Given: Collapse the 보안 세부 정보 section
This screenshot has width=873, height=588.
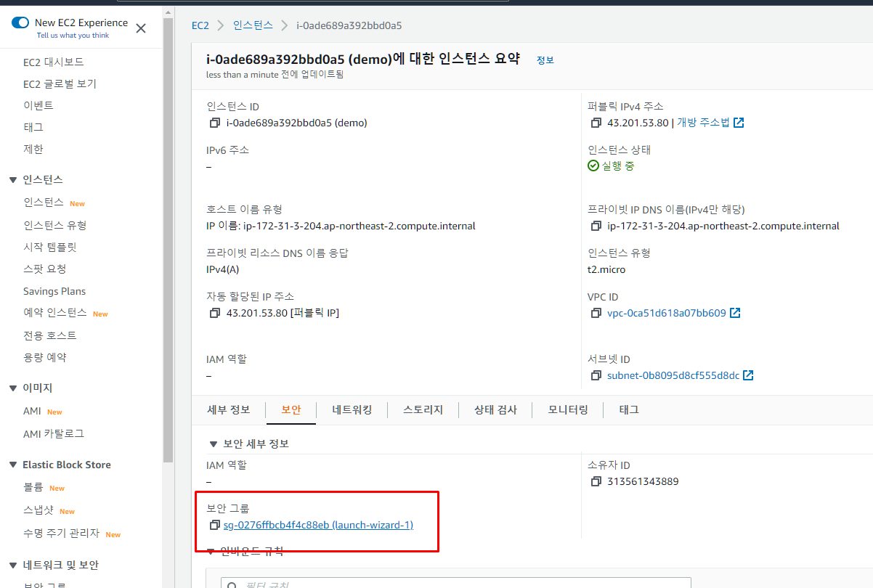Looking at the screenshot, I should point(214,444).
